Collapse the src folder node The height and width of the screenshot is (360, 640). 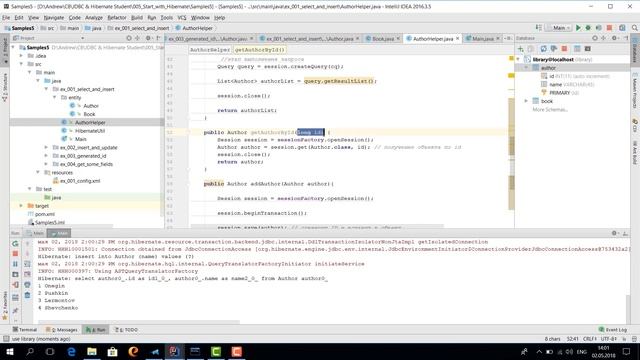[x=21, y=64]
